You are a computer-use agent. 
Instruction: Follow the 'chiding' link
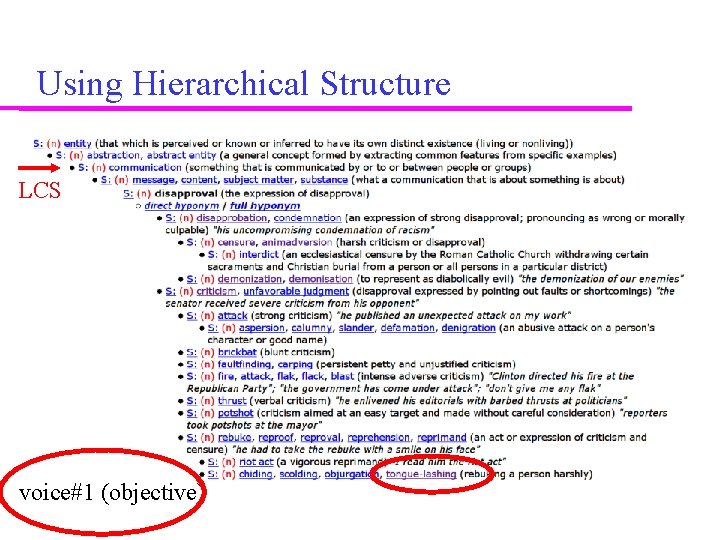click(255, 474)
